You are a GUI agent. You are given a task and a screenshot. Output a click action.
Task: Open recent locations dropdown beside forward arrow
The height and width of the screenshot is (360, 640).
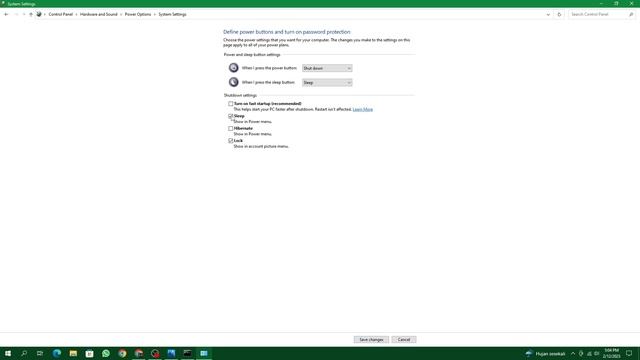point(24,14)
